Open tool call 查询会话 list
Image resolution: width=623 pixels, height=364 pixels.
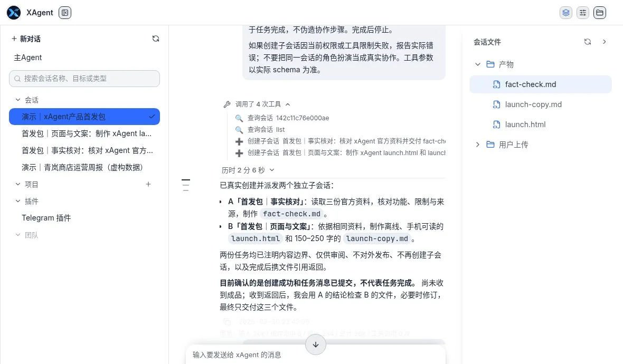coord(260,129)
